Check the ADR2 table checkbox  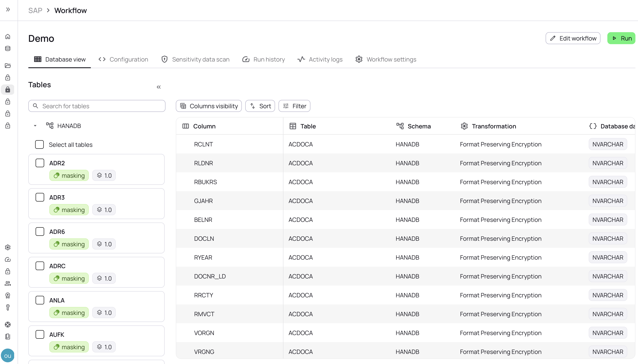[40, 163]
